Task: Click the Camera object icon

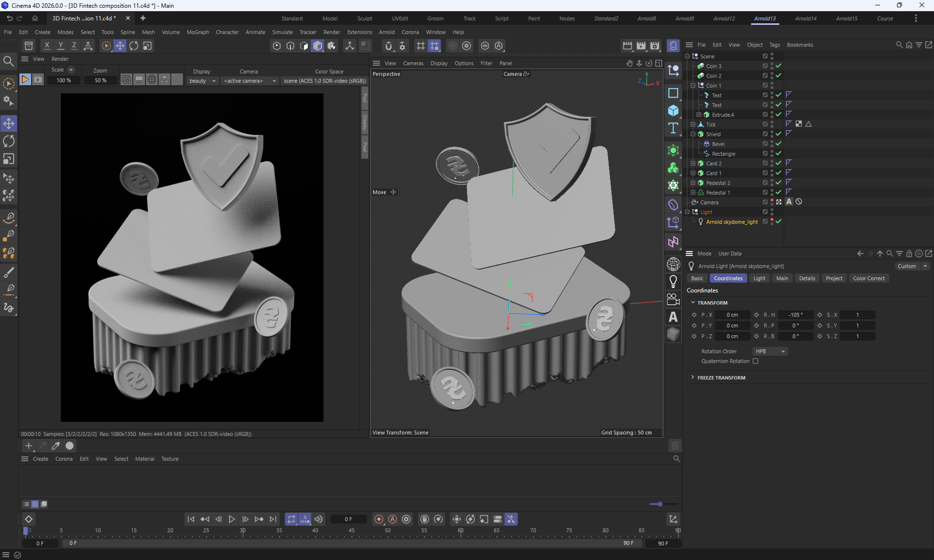Action: (673, 299)
